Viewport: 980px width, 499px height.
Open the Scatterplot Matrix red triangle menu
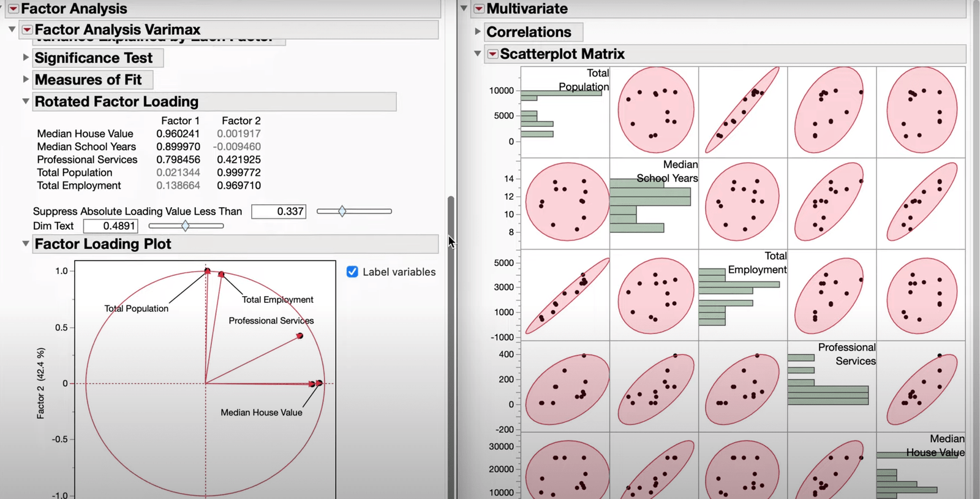click(492, 54)
